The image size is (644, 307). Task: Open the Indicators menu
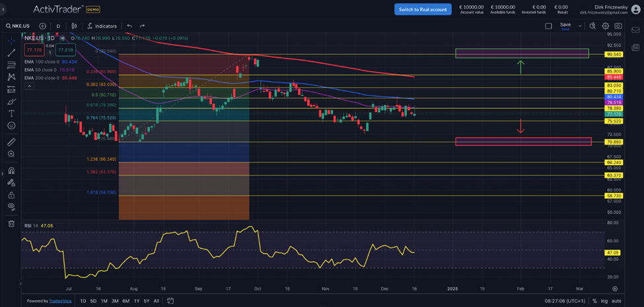[x=101, y=26]
